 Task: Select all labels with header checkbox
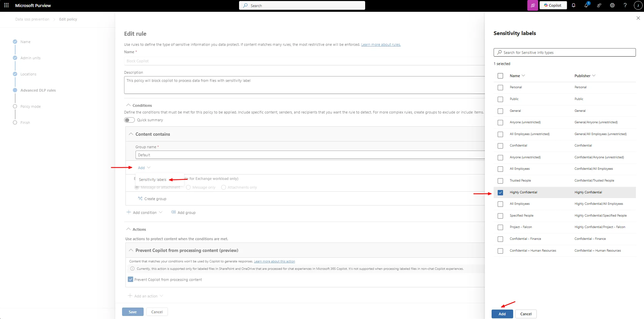500,76
